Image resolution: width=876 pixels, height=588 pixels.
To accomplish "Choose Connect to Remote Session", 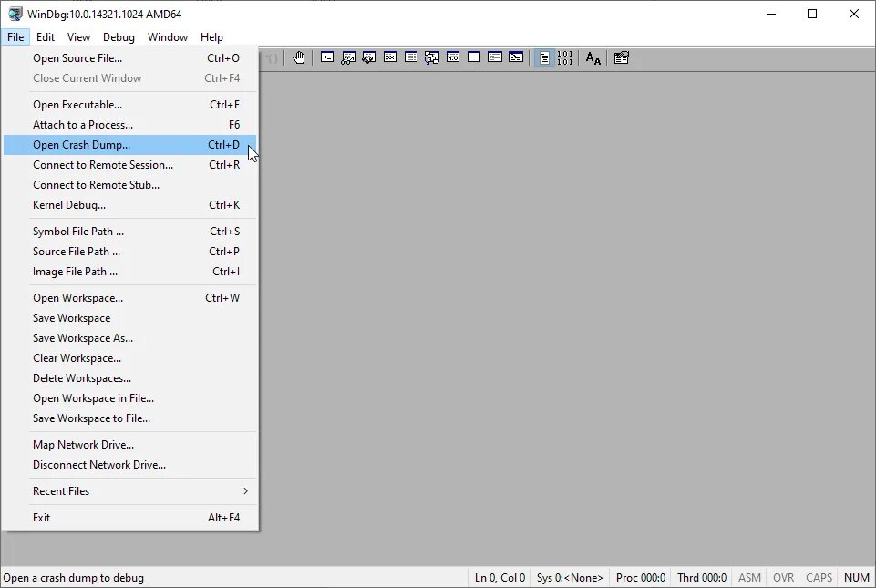I will (x=129, y=165).
